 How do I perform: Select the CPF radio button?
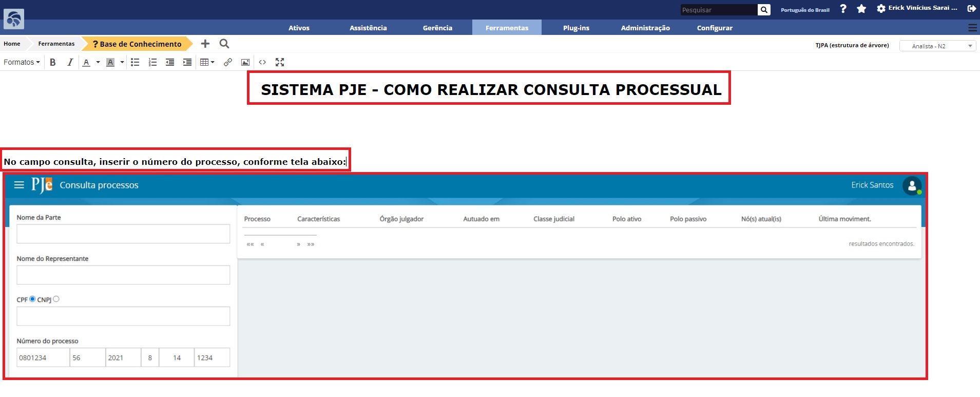[x=32, y=299]
